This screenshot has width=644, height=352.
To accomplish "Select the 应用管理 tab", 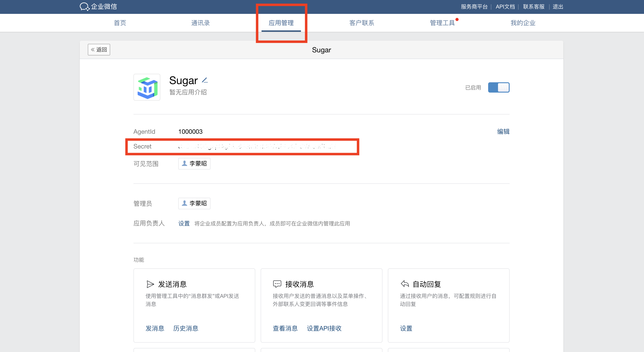I will coord(281,23).
